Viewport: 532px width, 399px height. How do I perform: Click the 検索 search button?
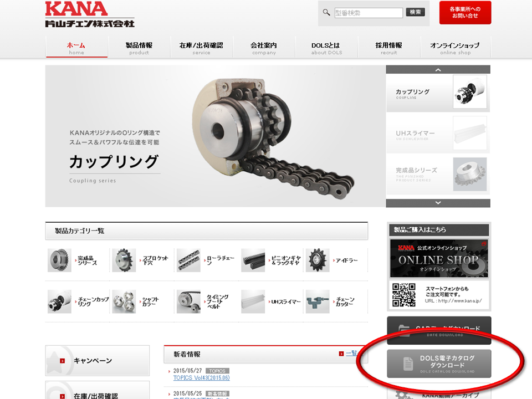click(x=415, y=12)
